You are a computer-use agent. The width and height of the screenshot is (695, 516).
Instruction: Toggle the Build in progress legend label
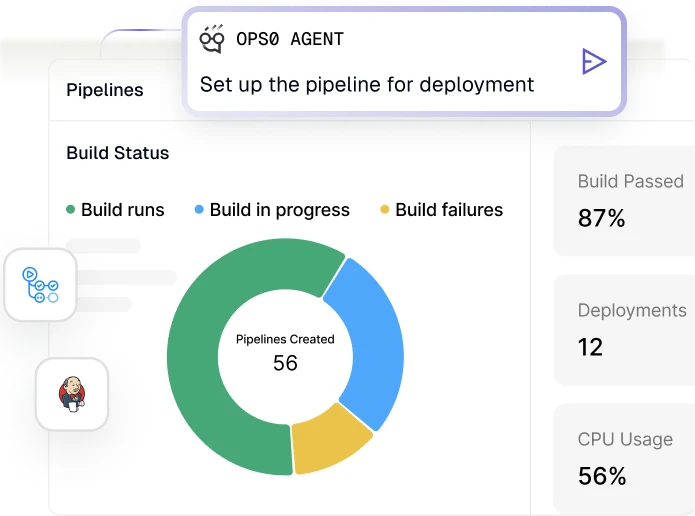(279, 210)
